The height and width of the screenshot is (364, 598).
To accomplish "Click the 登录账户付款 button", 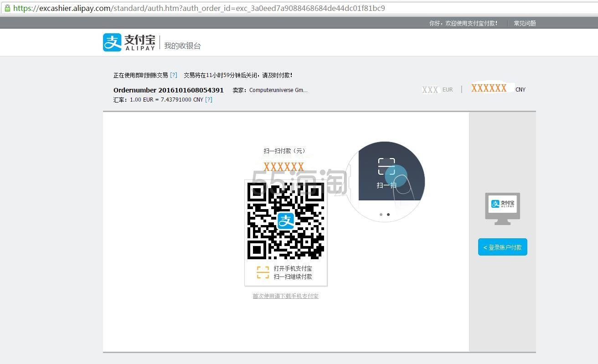I will click(x=502, y=247).
